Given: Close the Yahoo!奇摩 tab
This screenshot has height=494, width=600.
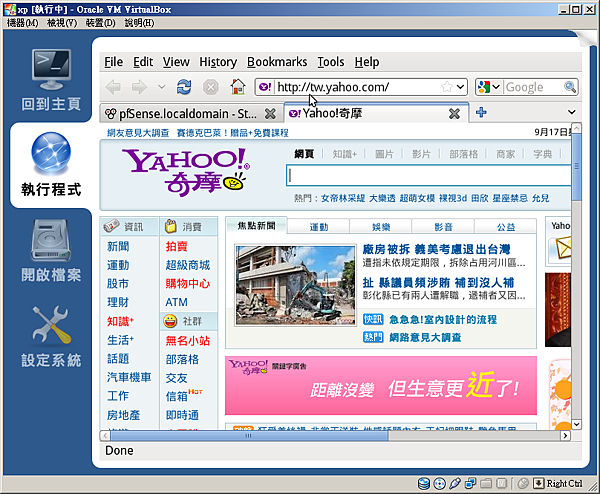Looking at the screenshot, I should 454,114.
